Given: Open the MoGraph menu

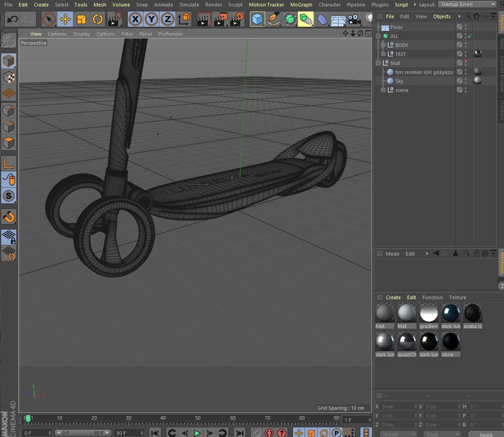Looking at the screenshot, I should (x=301, y=4).
